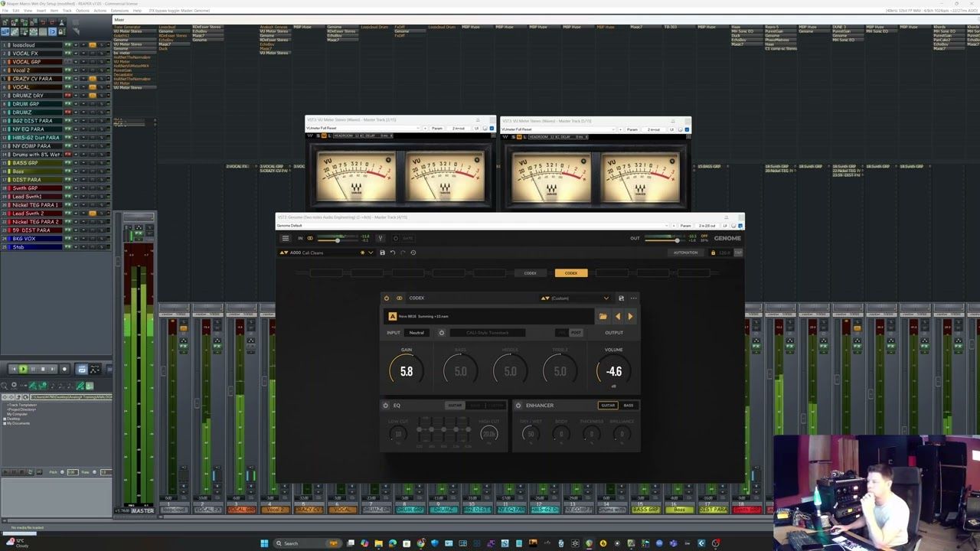Click the CODEX INPUT Neutral selector
This screenshot has height=551, width=980.
416,333
